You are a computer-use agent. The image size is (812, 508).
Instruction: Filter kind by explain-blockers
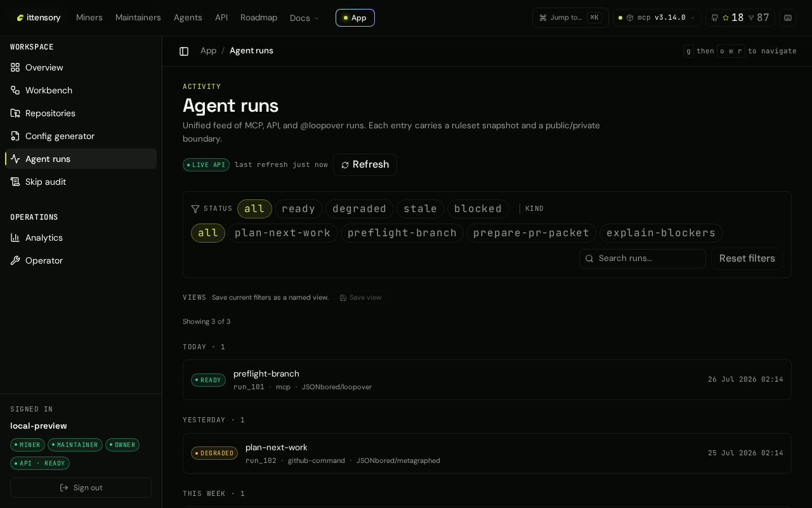click(661, 233)
